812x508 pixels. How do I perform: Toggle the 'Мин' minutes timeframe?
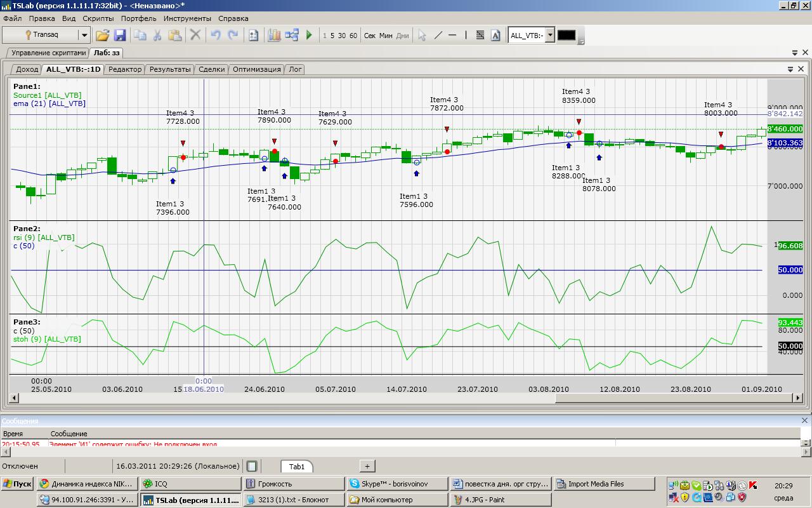point(386,36)
